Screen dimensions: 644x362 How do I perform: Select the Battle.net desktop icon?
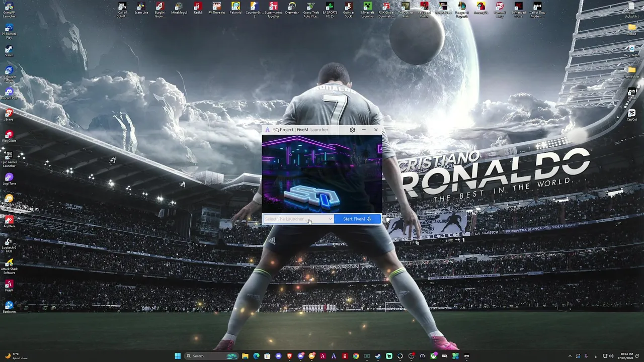(x=9, y=307)
